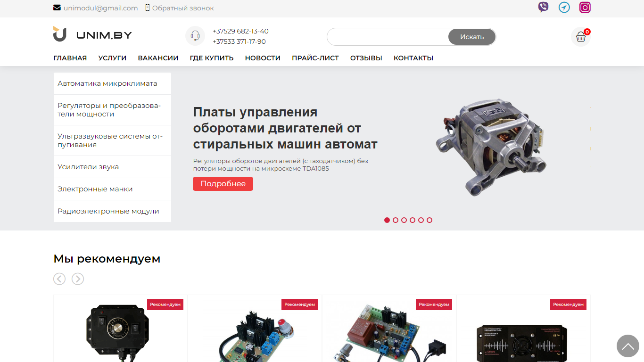The height and width of the screenshot is (362, 644).
Task: Select the last slider dot
Action: point(429,220)
